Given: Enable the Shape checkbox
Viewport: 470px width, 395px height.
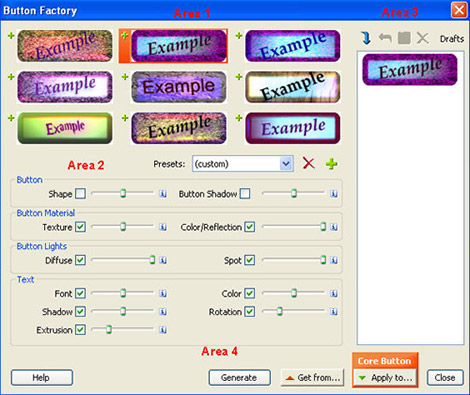Looking at the screenshot, I should tap(80, 194).
